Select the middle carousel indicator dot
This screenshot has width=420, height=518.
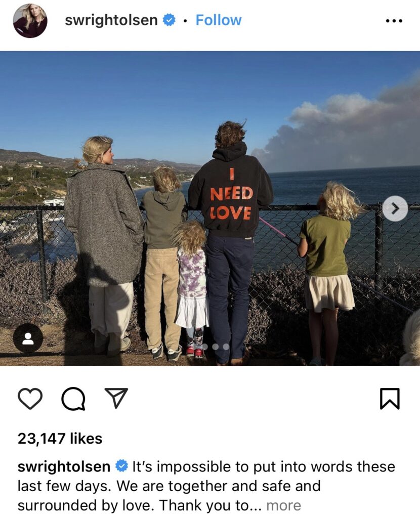click(216, 347)
